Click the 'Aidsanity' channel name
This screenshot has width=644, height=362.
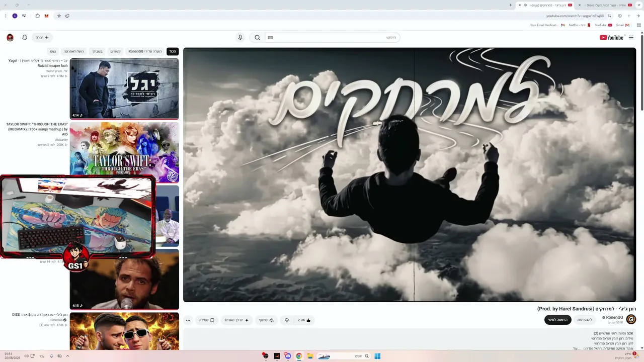click(60, 139)
